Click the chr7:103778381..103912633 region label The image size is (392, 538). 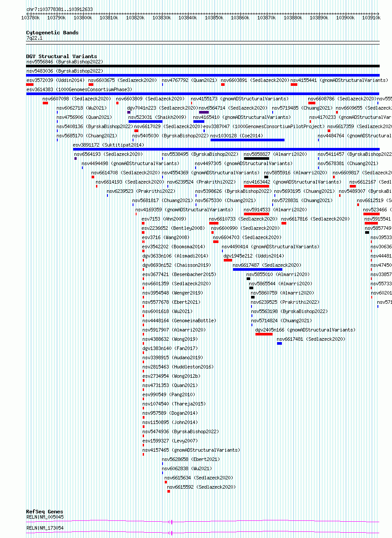(x=59, y=9)
